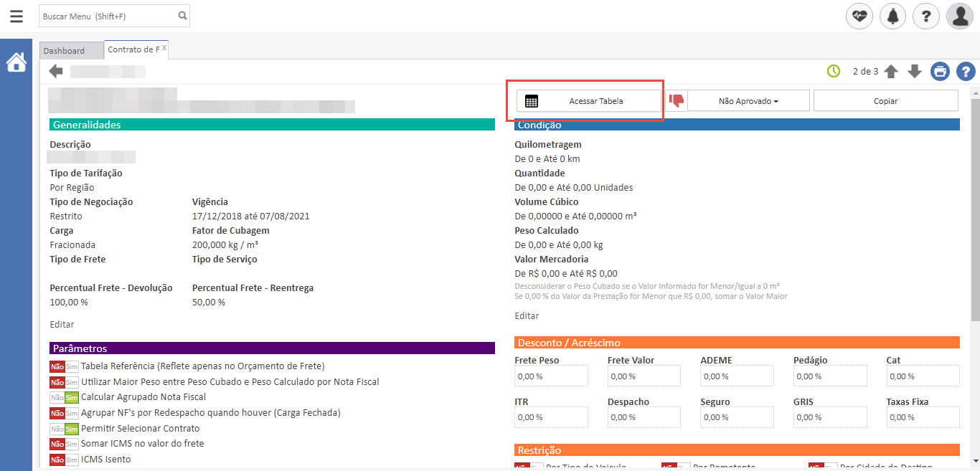Image resolution: width=980 pixels, height=471 pixels.
Task: Toggle Calcular Agrupado Nota Fiscal switch
Action: 64,397
